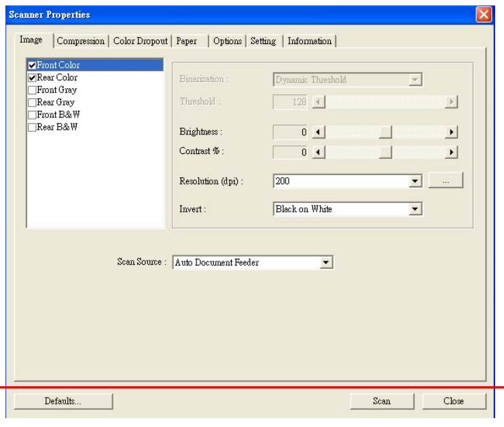Screen dimensions: 504x427
Task: Tick the Front B&W checkbox
Action: pos(32,115)
